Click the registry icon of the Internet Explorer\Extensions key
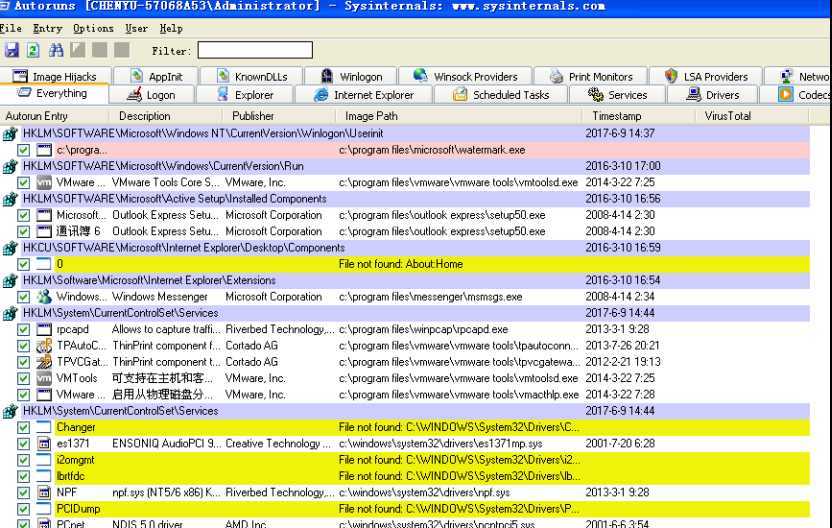The image size is (832, 528). 10,281
